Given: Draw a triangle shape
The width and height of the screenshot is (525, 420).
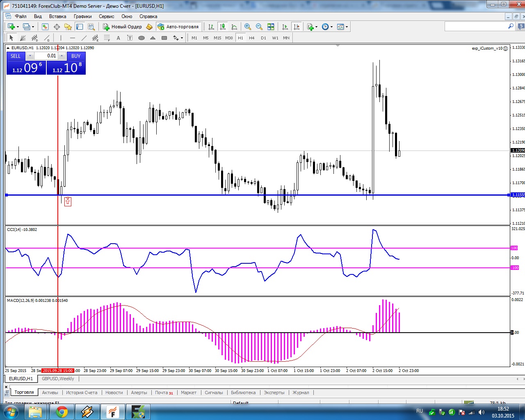Looking at the screenshot, I should pos(153,38).
